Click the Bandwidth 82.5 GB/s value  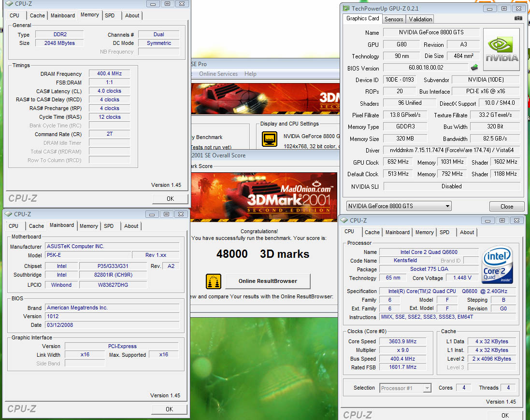pyautogui.click(x=495, y=139)
